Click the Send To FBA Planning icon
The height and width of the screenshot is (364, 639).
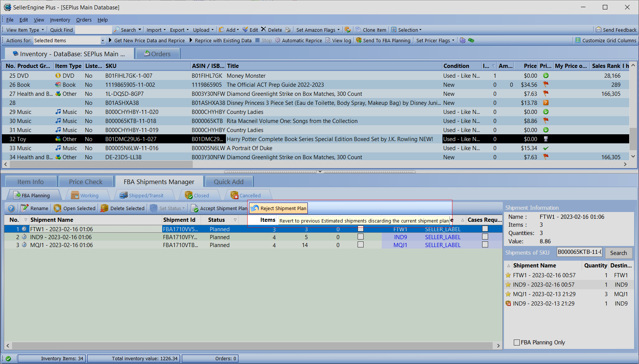point(359,40)
